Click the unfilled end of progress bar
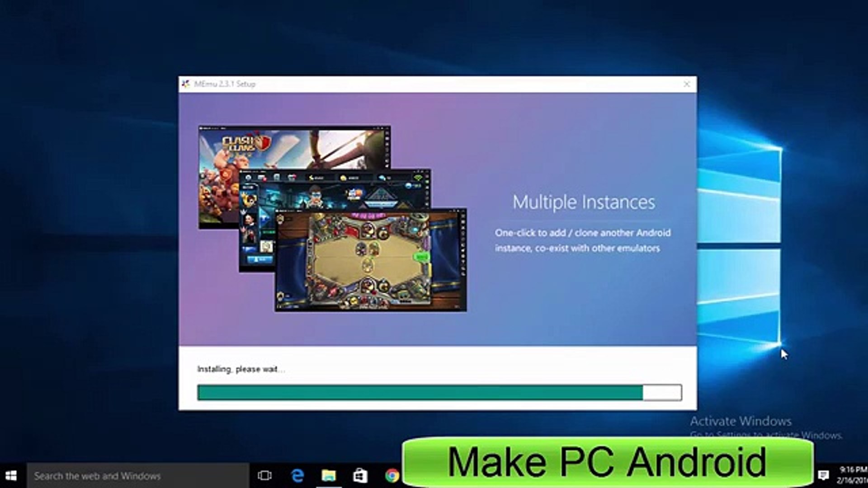Image resolution: width=868 pixels, height=488 pixels. 662,392
